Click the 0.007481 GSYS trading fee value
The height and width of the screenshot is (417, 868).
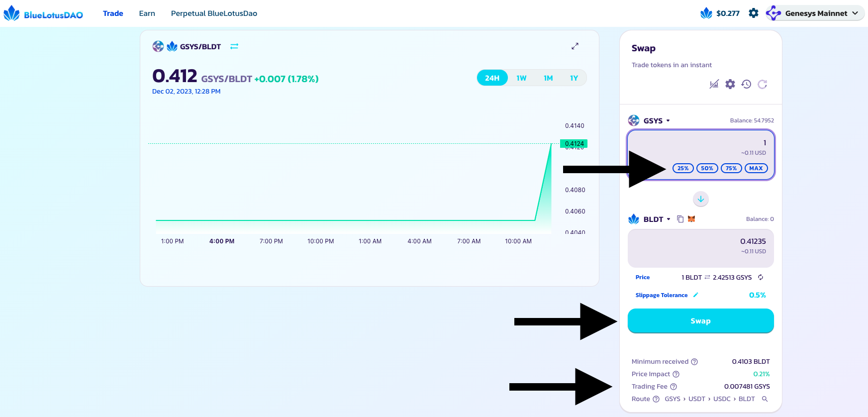pos(747,387)
